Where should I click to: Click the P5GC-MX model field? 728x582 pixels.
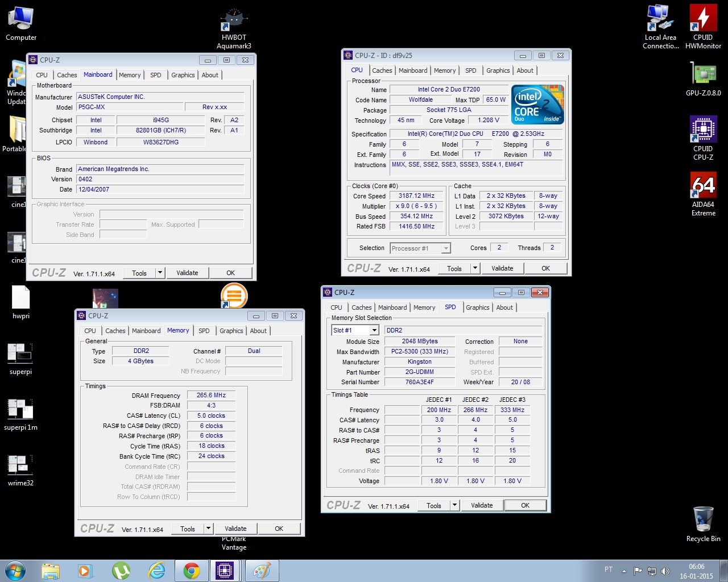(x=130, y=107)
